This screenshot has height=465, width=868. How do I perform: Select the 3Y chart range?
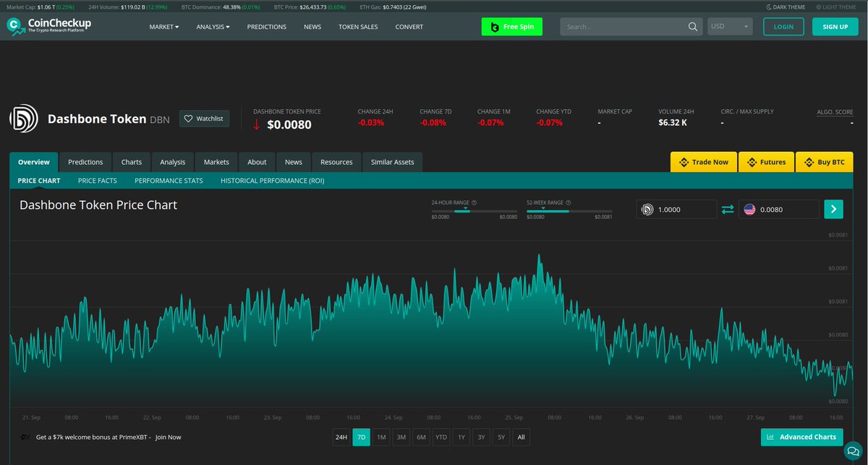[482, 437]
